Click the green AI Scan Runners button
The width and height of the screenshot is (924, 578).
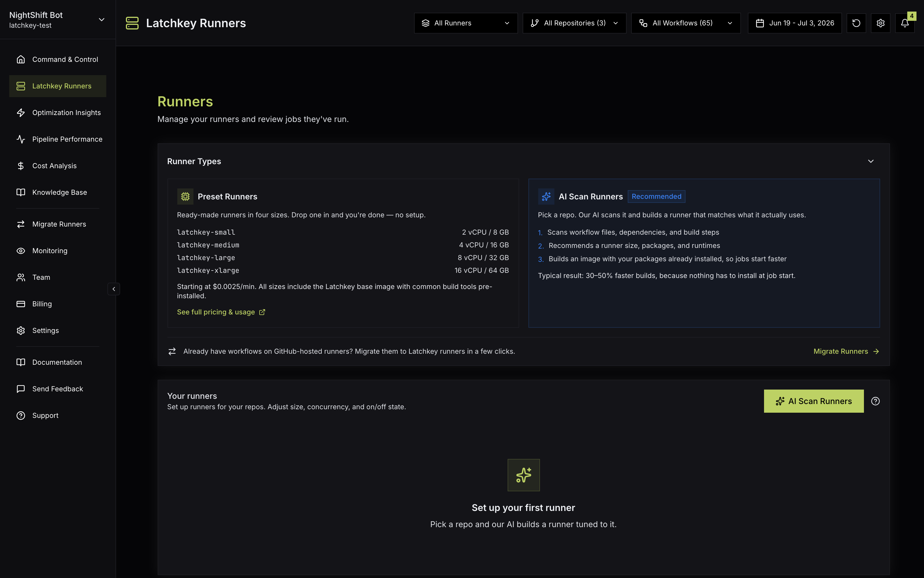(x=814, y=401)
